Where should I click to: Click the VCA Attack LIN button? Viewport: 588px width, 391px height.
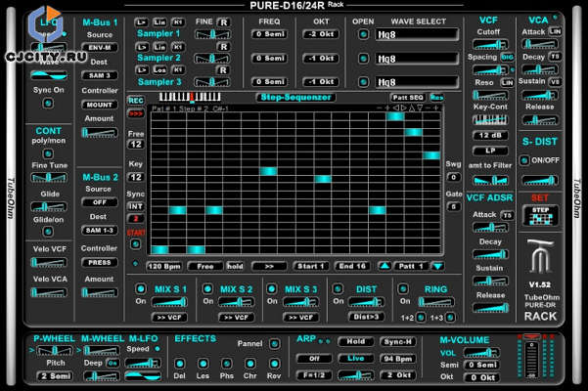[x=556, y=31]
